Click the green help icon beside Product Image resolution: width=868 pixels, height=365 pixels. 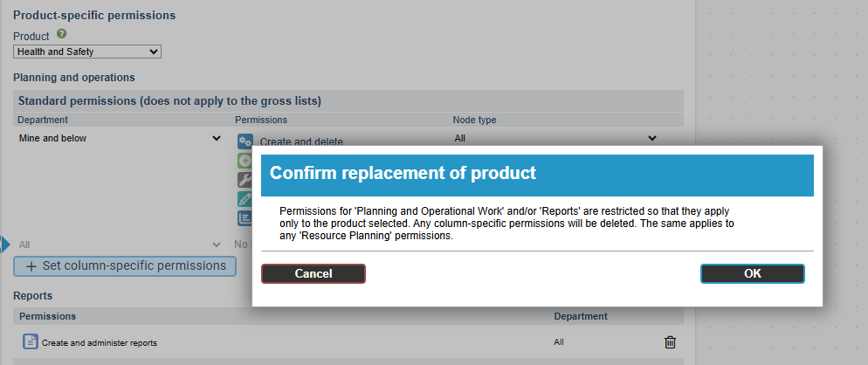pos(62,34)
